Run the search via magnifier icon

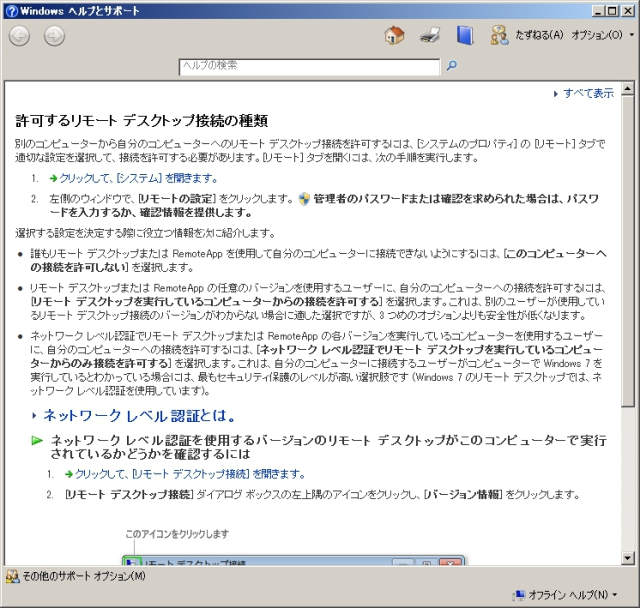tap(451, 65)
